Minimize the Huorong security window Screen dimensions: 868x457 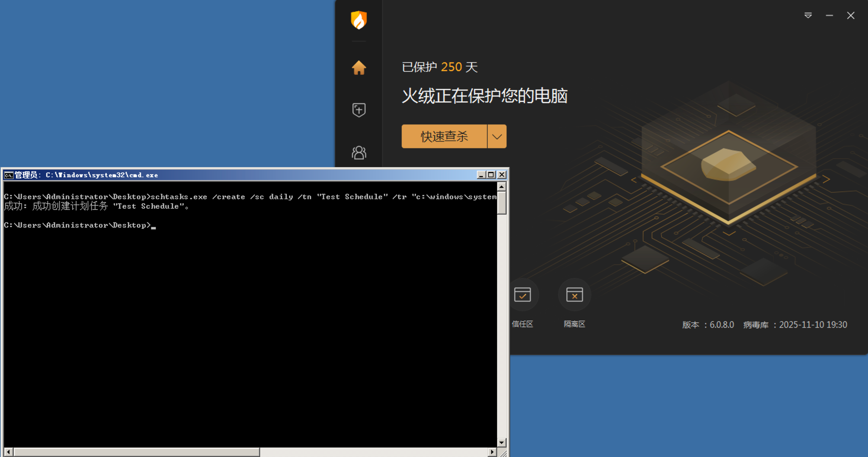tap(829, 15)
